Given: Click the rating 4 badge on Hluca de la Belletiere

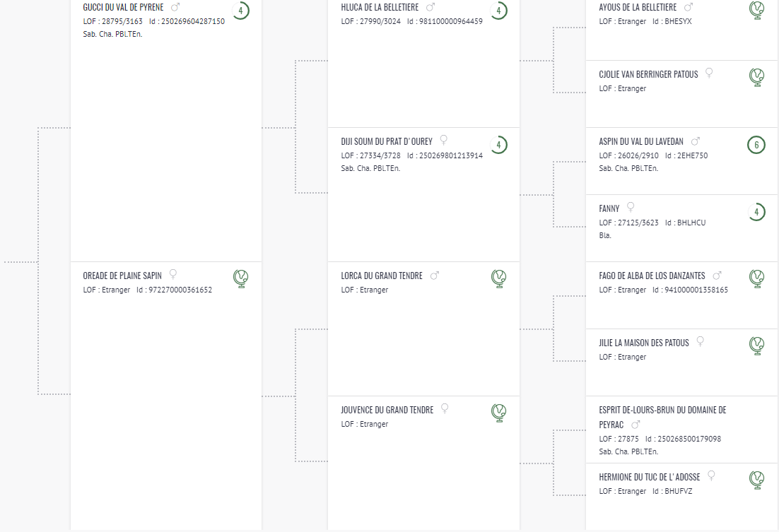Looking at the screenshot, I should click(498, 10).
